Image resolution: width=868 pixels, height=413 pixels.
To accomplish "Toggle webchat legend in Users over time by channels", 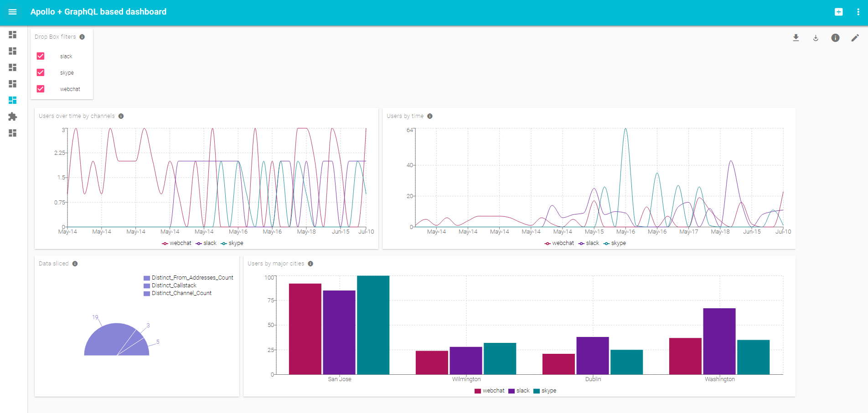I will click(x=176, y=243).
